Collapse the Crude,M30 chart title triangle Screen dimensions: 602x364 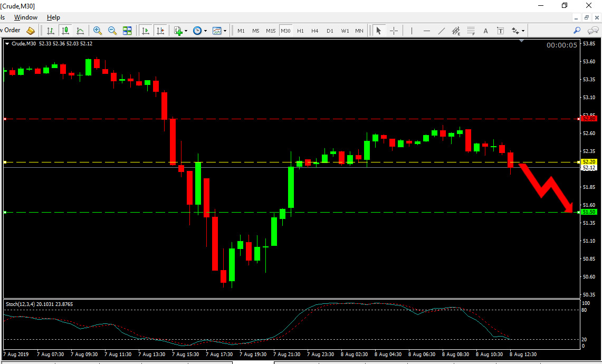tap(7, 44)
